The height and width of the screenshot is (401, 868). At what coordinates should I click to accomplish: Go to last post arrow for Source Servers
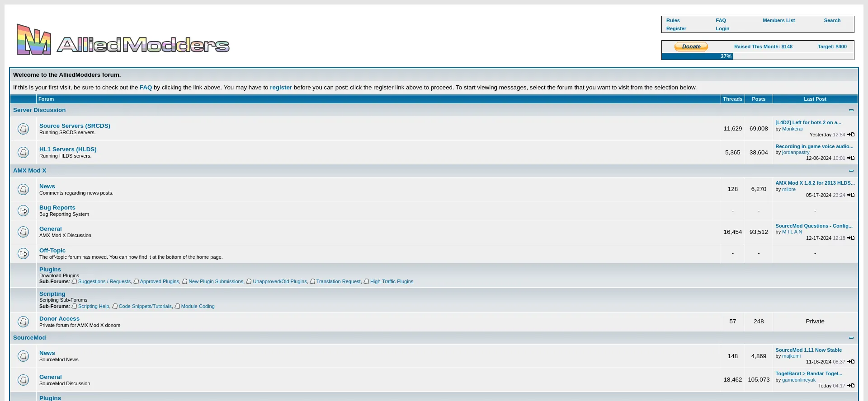click(851, 135)
